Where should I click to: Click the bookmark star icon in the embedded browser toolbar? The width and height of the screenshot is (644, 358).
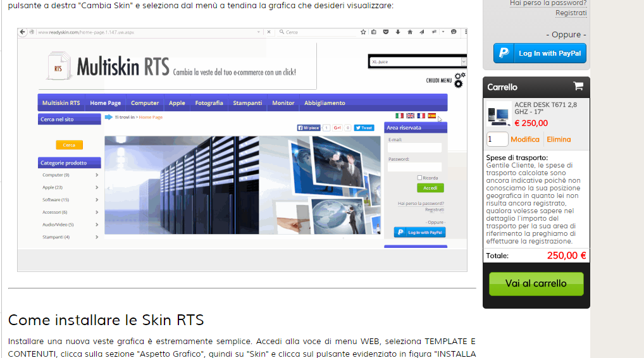click(363, 32)
